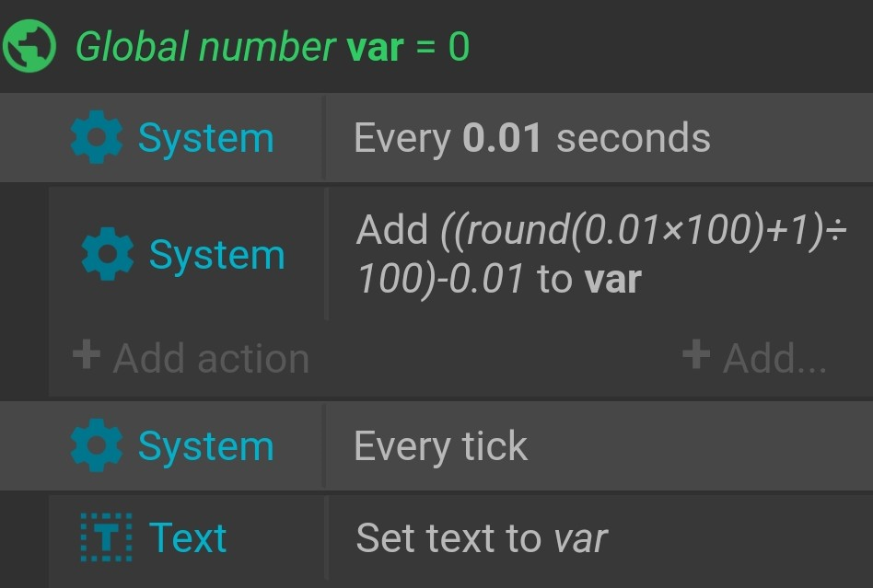Click the bold 0.01 interval parameter
873x588 pixels.
tap(502, 138)
